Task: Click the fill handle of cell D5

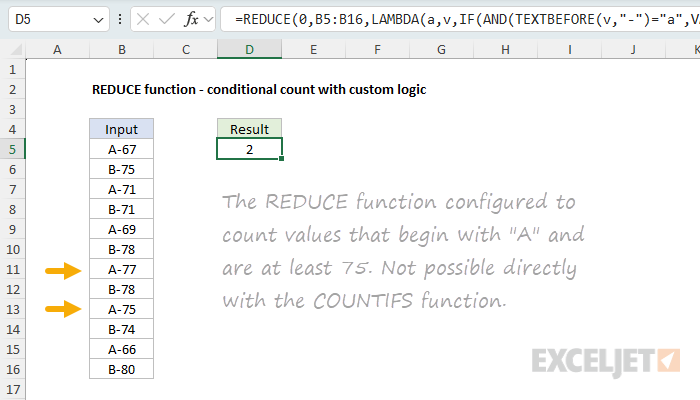Action: pyautogui.click(x=282, y=158)
